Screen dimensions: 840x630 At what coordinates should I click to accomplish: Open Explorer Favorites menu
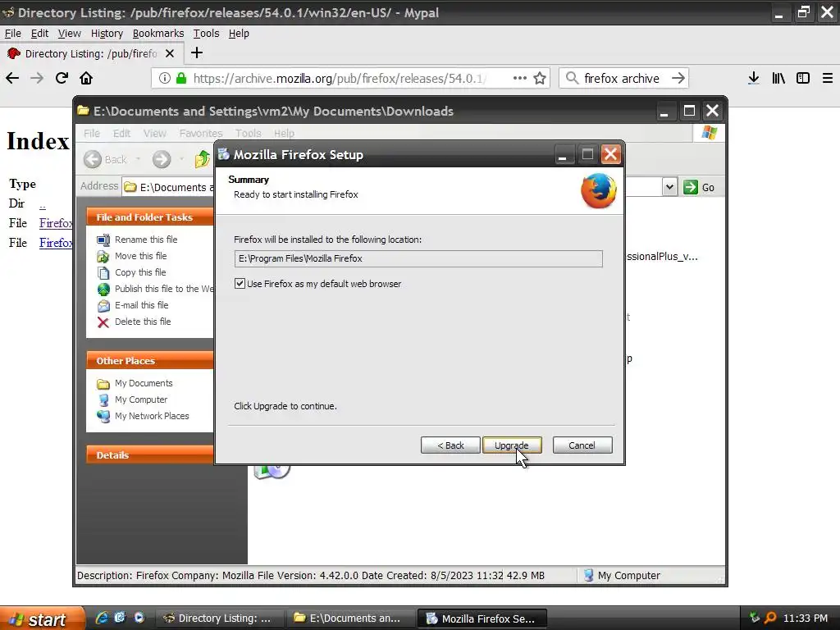201,133
